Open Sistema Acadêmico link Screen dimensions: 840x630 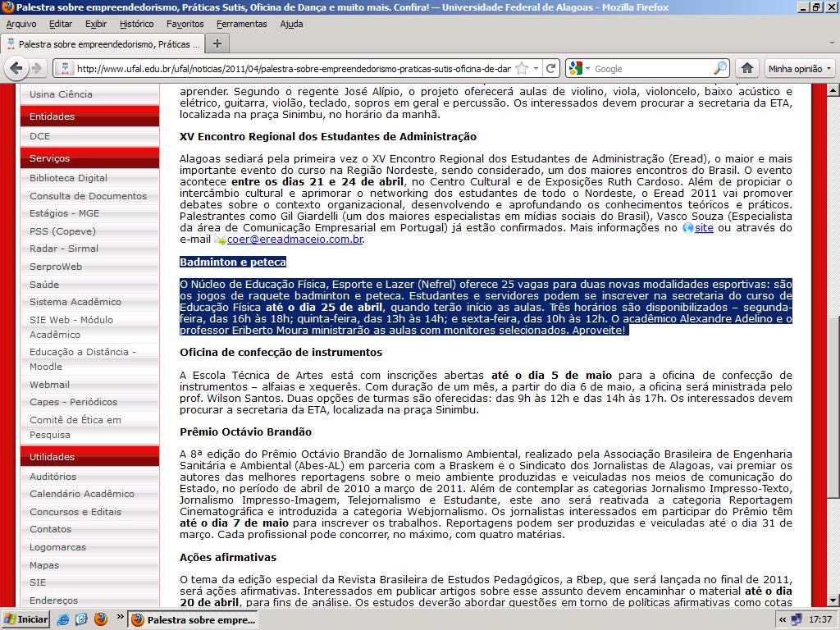click(x=75, y=302)
